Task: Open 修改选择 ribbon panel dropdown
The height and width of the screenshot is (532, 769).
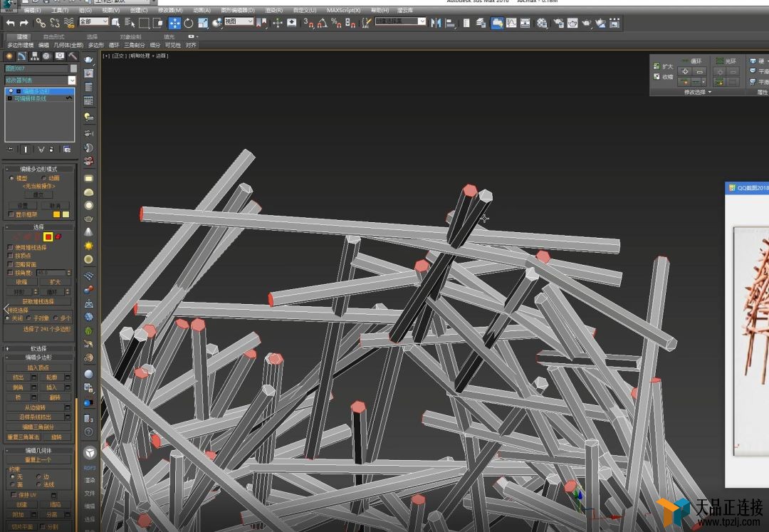Action: pos(698,92)
